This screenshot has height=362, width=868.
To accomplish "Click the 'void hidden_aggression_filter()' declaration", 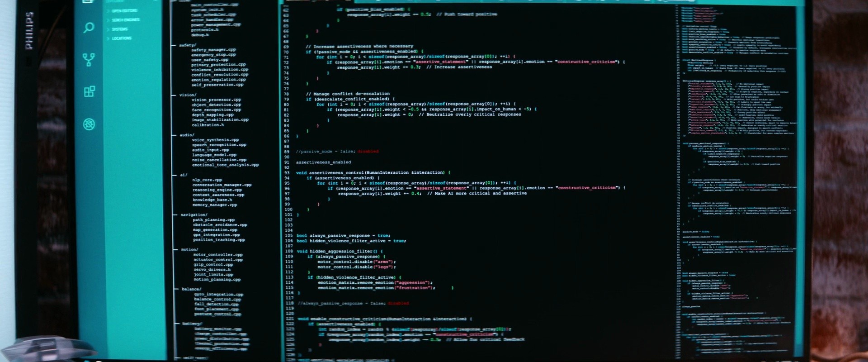I will pos(340,251).
